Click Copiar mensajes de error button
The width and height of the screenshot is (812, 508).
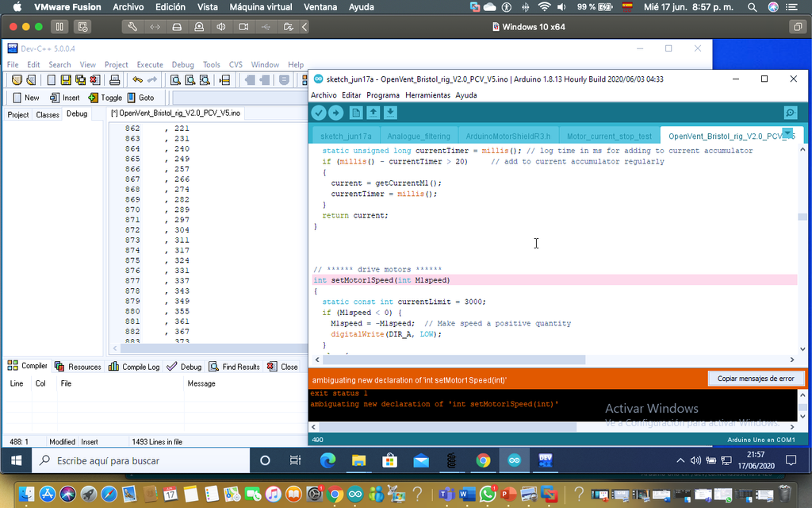click(755, 379)
